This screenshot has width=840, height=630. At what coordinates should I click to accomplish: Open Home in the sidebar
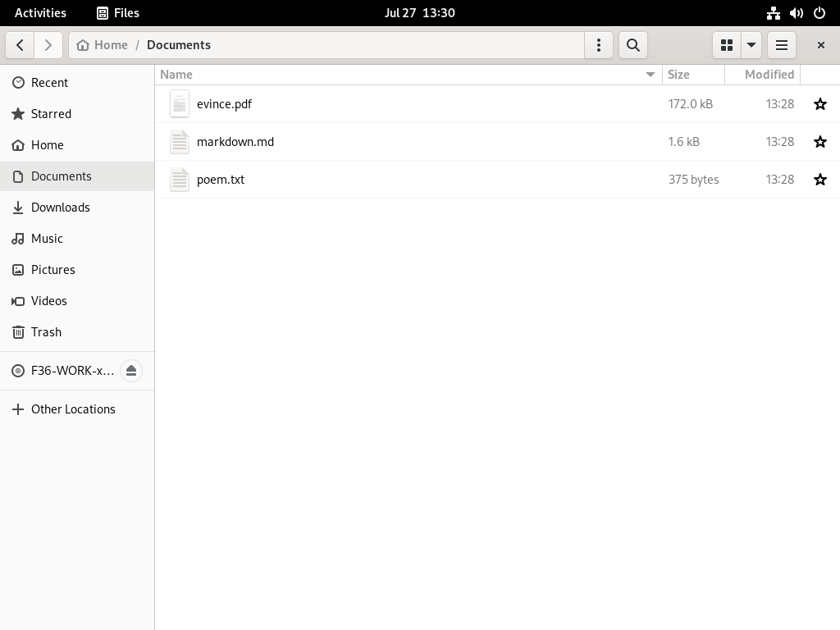(x=77, y=144)
